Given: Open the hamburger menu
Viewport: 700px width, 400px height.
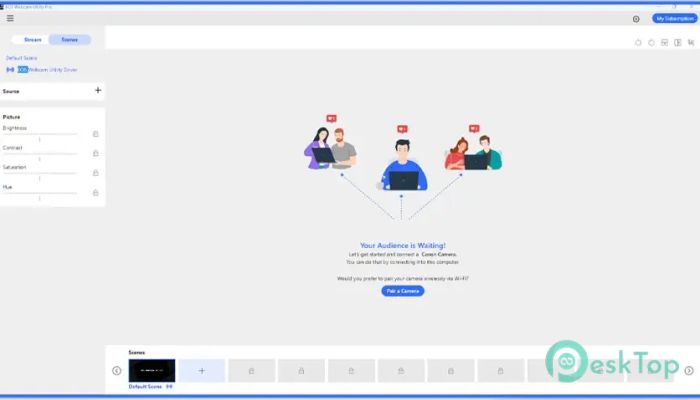Looking at the screenshot, I should (x=10, y=18).
